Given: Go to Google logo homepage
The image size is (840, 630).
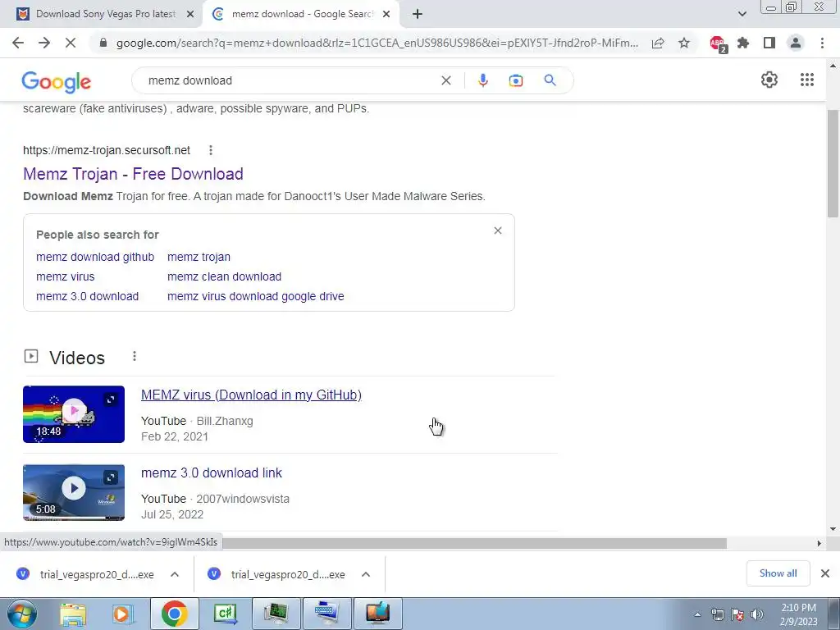Looking at the screenshot, I should point(57,82).
